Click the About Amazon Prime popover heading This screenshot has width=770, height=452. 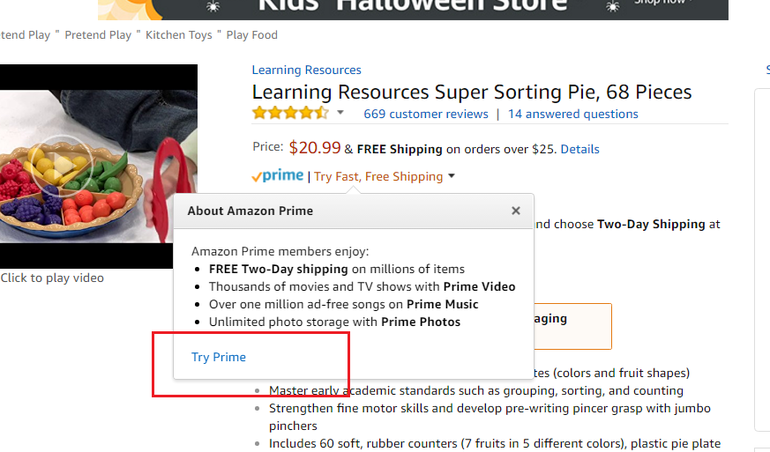coord(250,211)
